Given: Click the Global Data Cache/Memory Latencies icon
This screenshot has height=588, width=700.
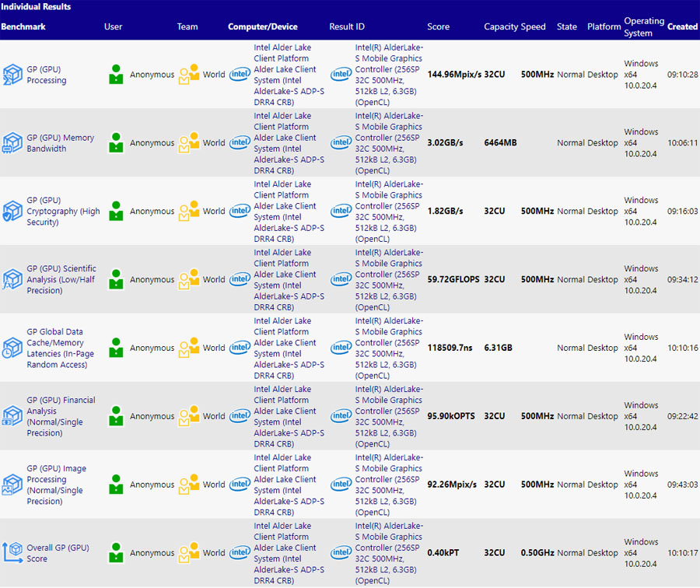Looking at the screenshot, I should pyautogui.click(x=12, y=348).
